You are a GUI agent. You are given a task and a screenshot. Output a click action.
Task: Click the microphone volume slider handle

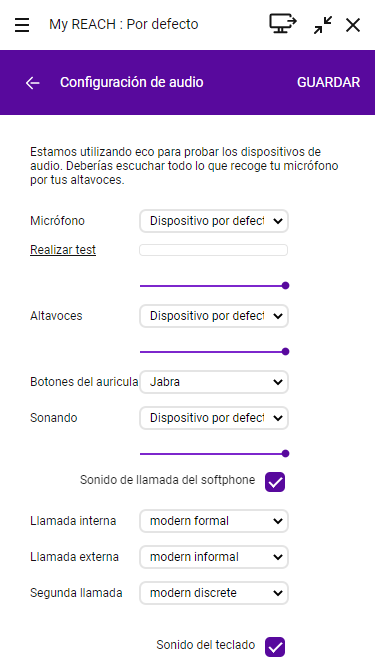286,285
